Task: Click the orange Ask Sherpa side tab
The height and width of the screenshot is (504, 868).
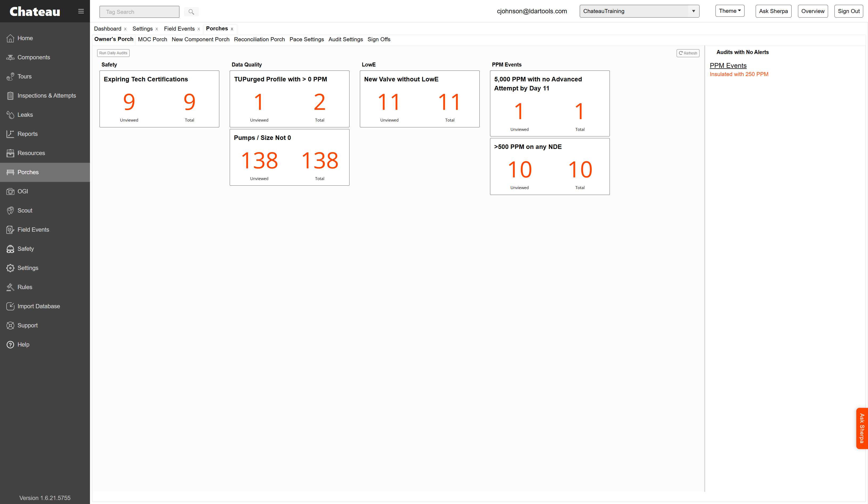Action: (x=862, y=428)
